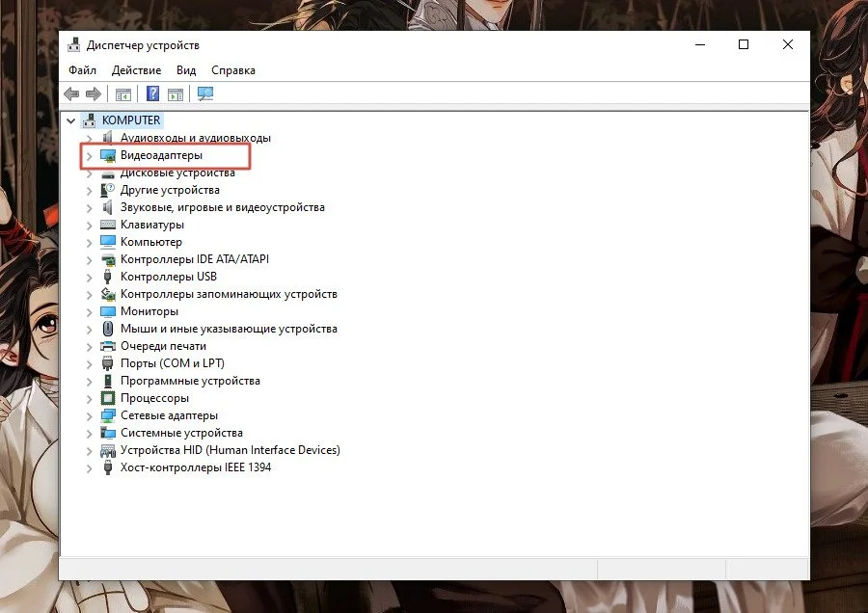Click the Клавиатуры keyboard icon
This screenshot has height=613, width=868.
(x=108, y=225)
